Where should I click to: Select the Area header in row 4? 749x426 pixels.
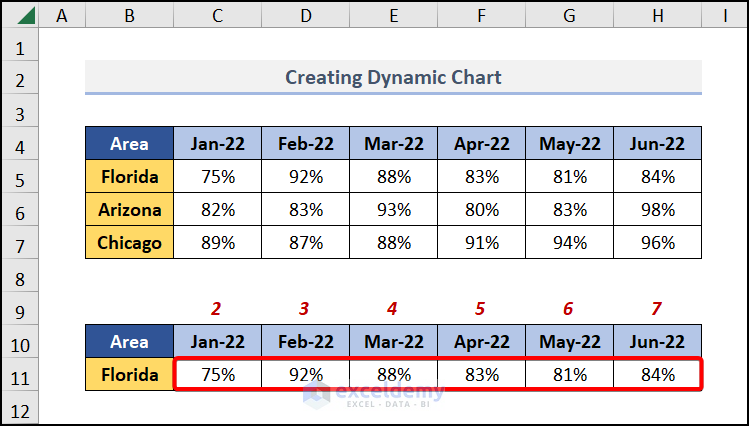coord(130,144)
